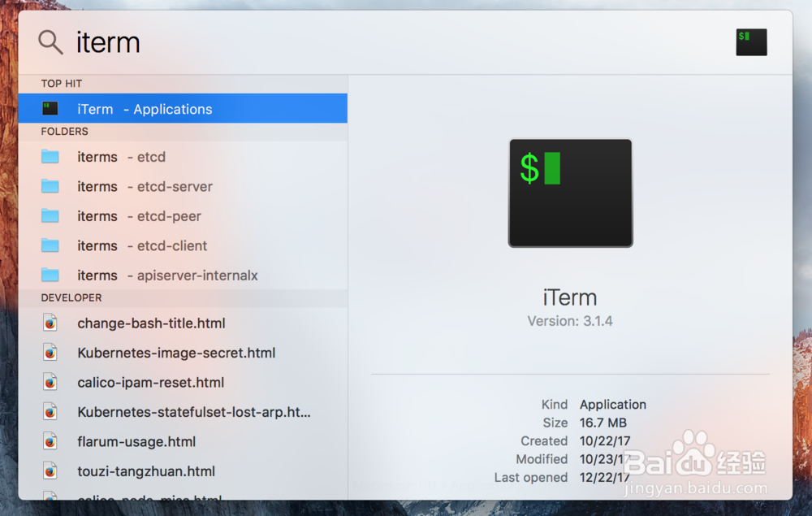Click the Version: 3.1.4 text

(570, 321)
